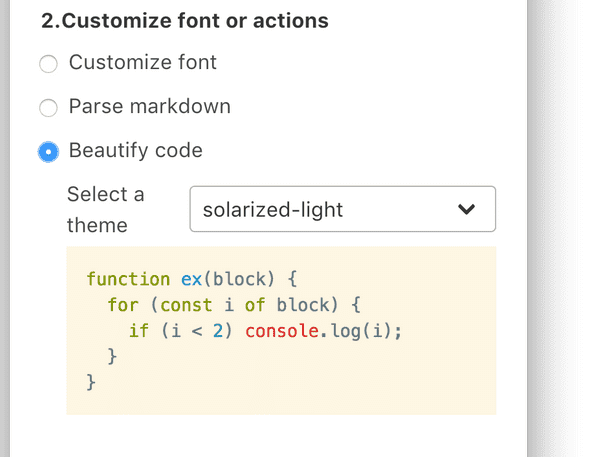Click the last closing brace in preview
The height and width of the screenshot is (457, 600).
coord(91,382)
